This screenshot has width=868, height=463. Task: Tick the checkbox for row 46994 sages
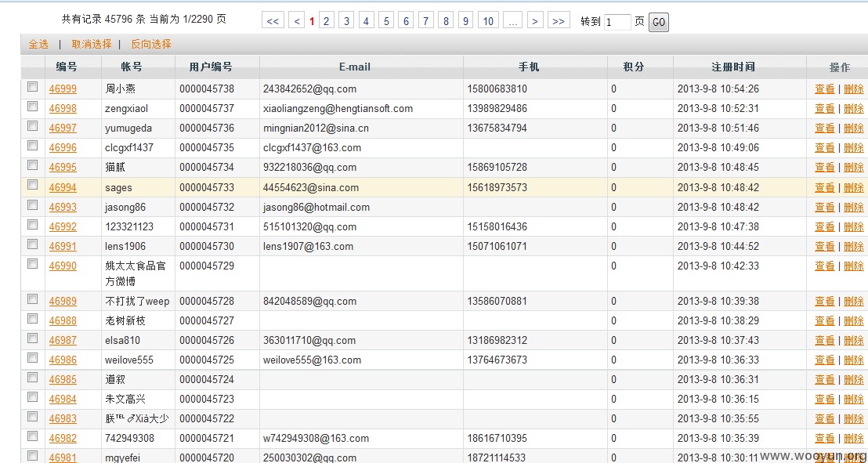(33, 185)
